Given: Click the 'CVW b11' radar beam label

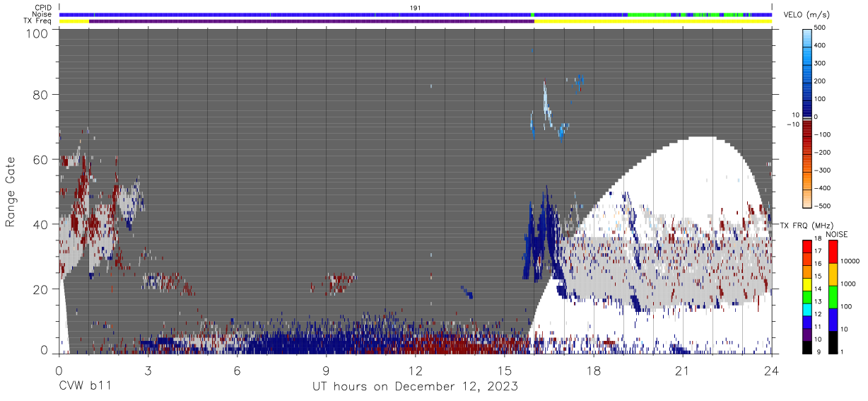Looking at the screenshot, I should [84, 387].
